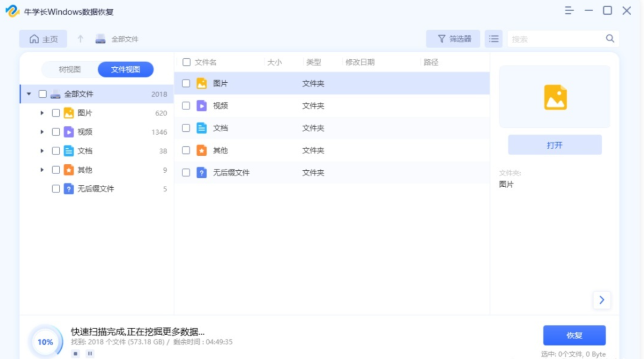Expand the 图片 tree node
This screenshot has width=644, height=359.
[42, 113]
